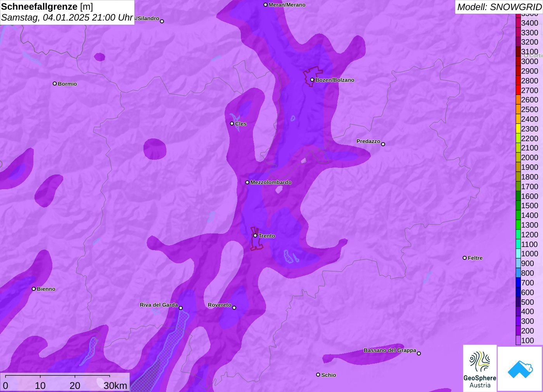
Task: Click the Silandro marker dot
Action: pos(162,21)
